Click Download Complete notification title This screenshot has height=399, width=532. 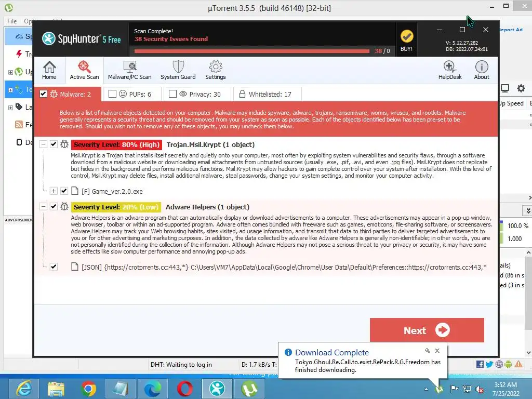coord(332,353)
